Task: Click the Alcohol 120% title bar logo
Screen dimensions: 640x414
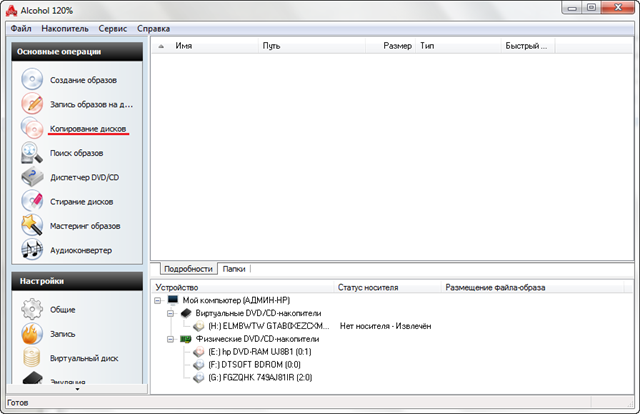Action: (x=11, y=11)
